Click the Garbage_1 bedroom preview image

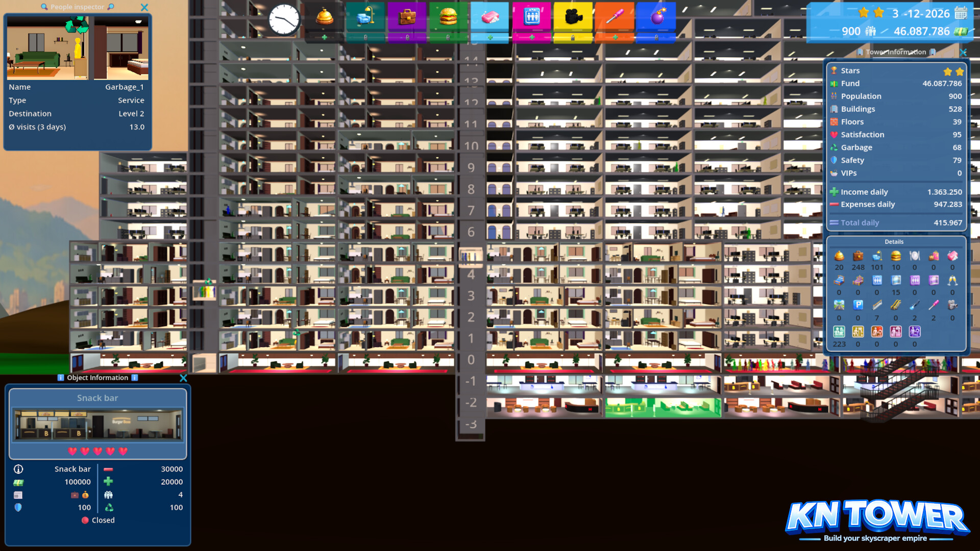coord(121,47)
